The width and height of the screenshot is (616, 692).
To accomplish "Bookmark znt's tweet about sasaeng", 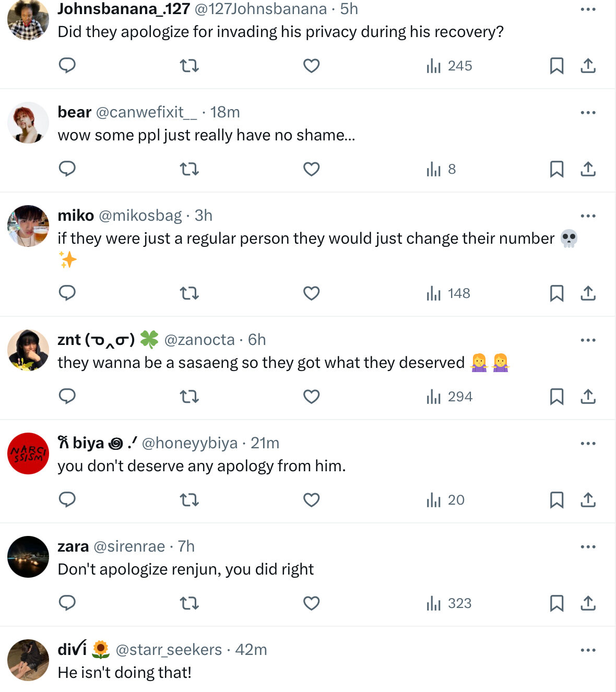I will [x=556, y=397].
